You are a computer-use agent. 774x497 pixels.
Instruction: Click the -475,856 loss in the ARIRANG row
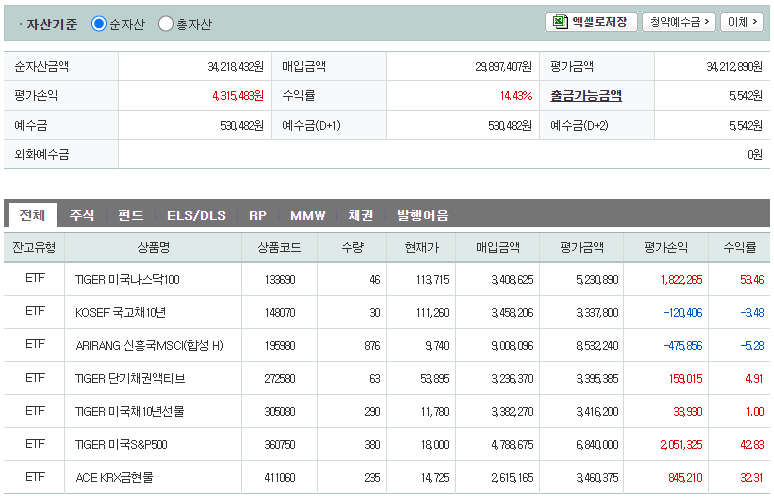tap(683, 346)
